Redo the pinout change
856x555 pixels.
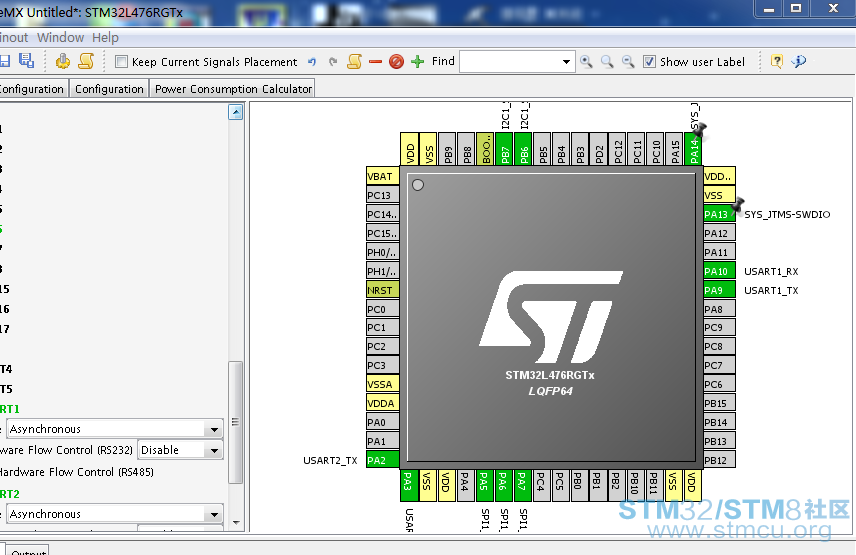[332, 62]
